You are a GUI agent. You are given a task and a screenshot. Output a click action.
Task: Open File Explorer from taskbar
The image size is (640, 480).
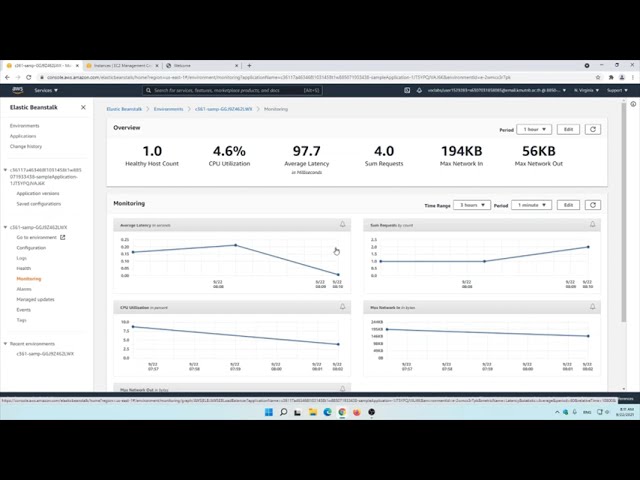coord(313,412)
